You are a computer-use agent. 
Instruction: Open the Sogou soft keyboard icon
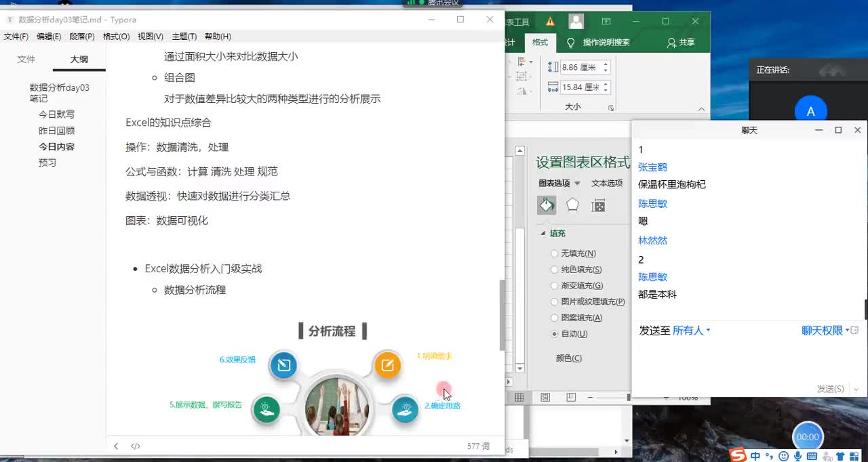[812, 457]
